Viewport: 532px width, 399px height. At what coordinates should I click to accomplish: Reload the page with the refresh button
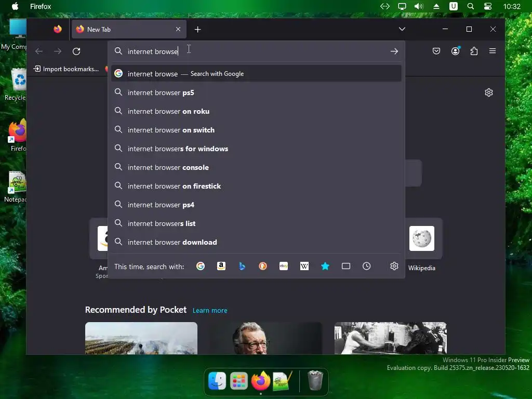point(76,51)
